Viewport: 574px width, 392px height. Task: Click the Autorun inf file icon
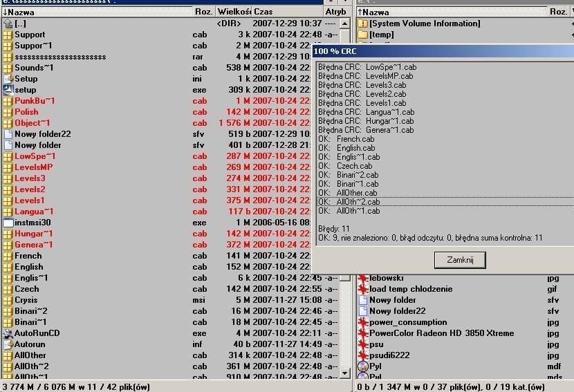[8, 344]
